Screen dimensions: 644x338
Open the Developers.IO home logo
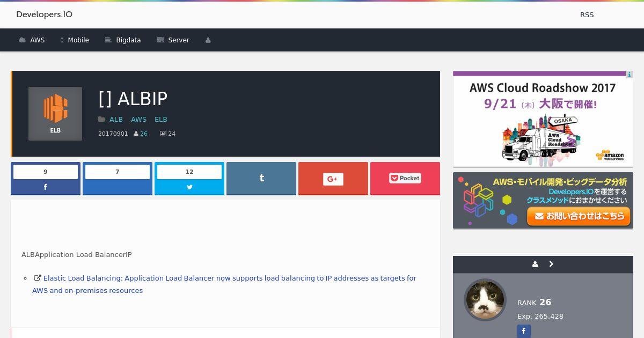pos(44,14)
